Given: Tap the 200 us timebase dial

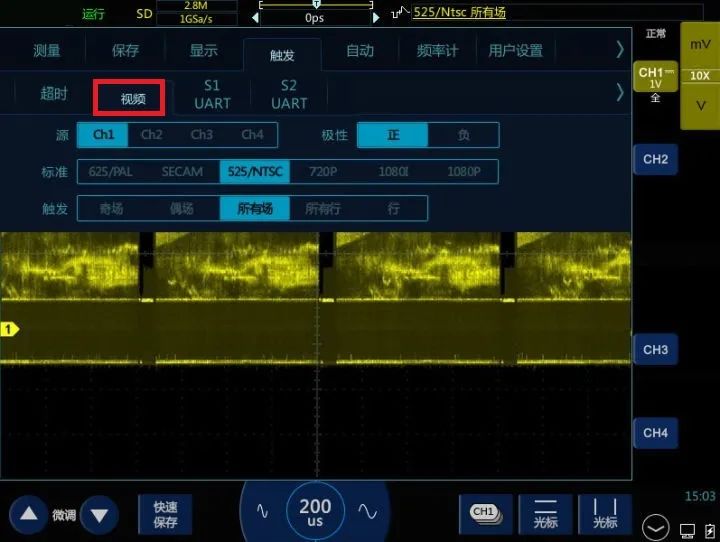Looking at the screenshot, I should pos(315,512).
